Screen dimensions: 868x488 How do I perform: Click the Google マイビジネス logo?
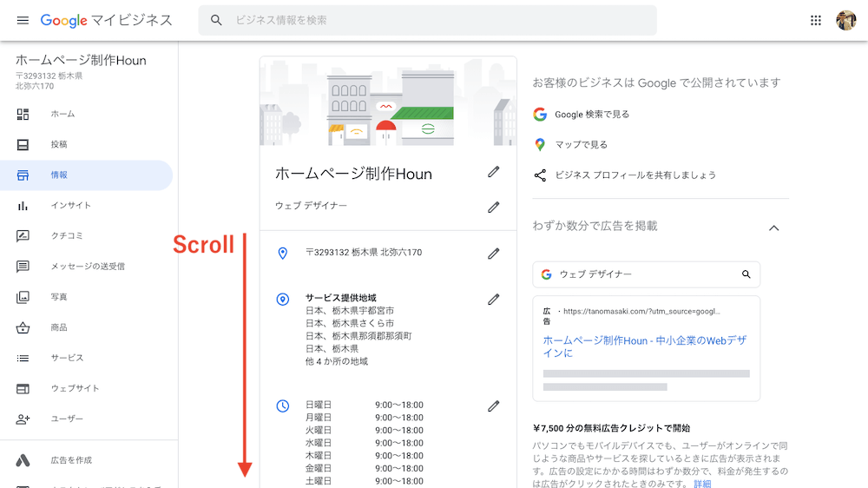pos(106,21)
